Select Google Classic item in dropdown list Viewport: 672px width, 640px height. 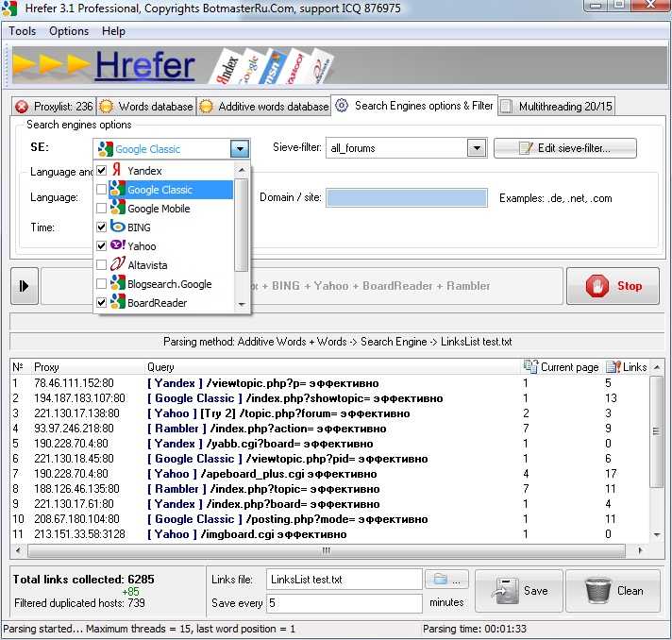coord(171,190)
